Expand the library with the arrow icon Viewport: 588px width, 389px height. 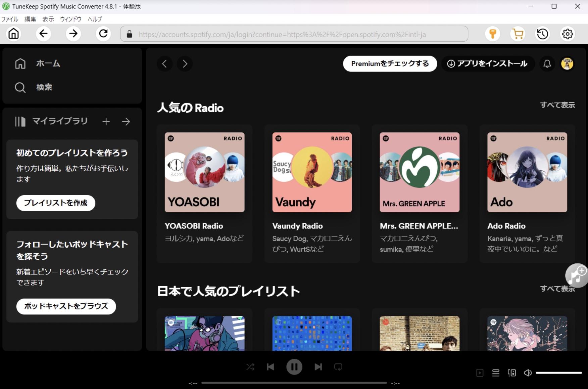[126, 122]
